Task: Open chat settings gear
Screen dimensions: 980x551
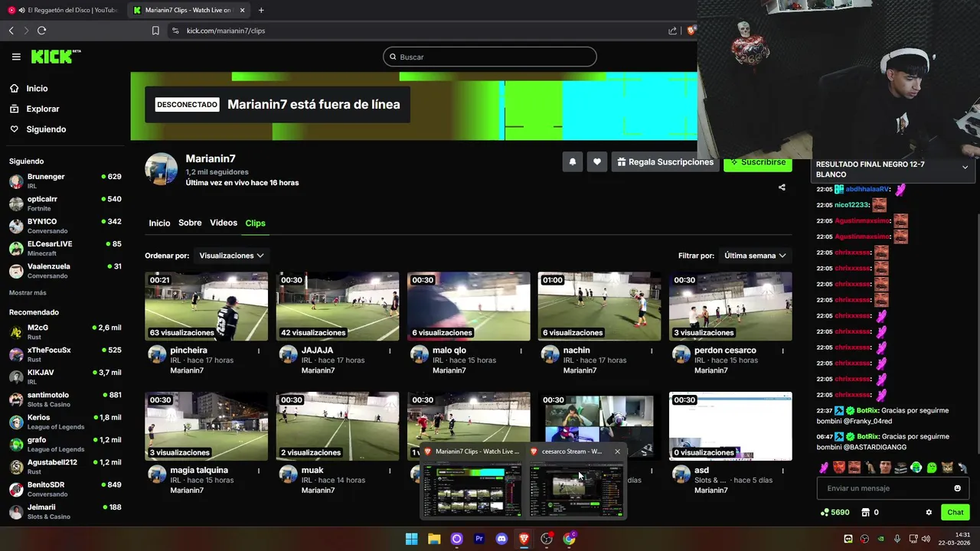Action: [929, 513]
